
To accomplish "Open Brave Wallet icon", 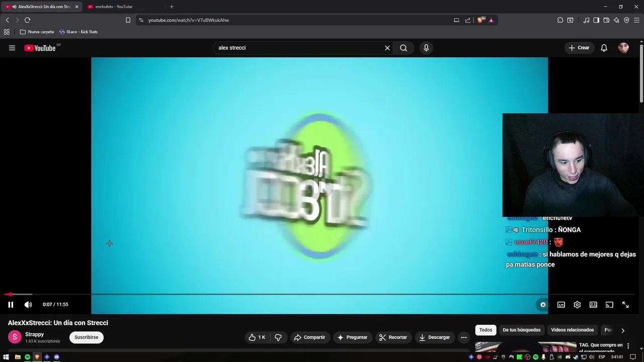I will [x=606, y=20].
